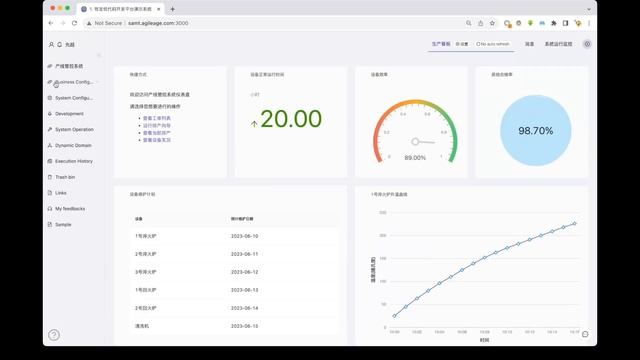
Task: Expand Business Config... in the sidebar
Action: (73, 82)
